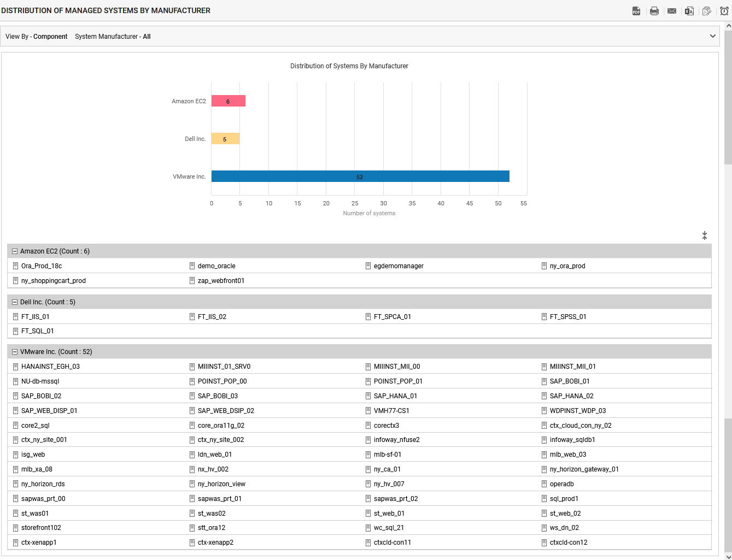
Task: Export the report to Excel
Action: pos(689,11)
